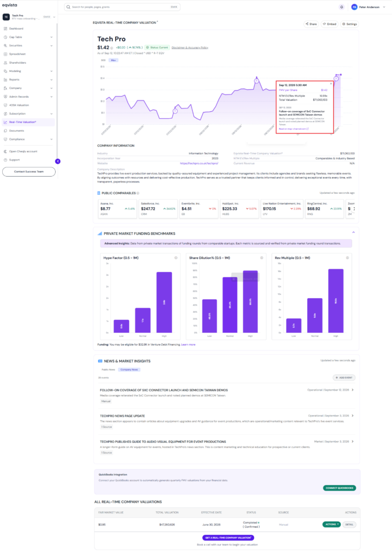Click the Reports sidebar icon
392x553 pixels.
[x=5, y=80]
